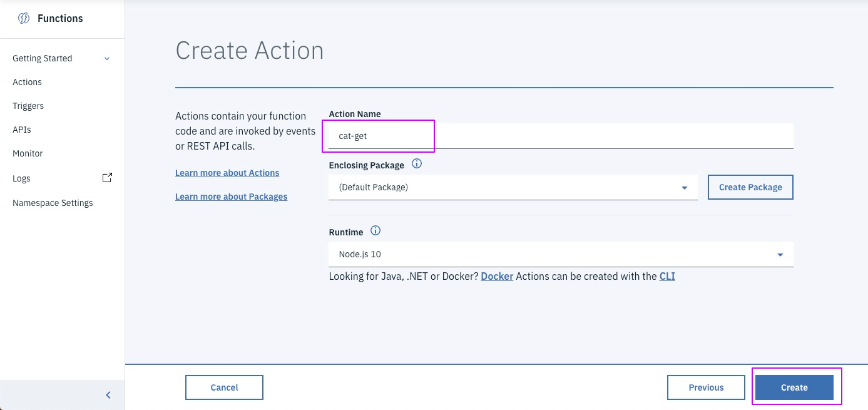Image resolution: width=868 pixels, height=410 pixels.
Task: Open Triggers in the sidebar
Action: [28, 106]
